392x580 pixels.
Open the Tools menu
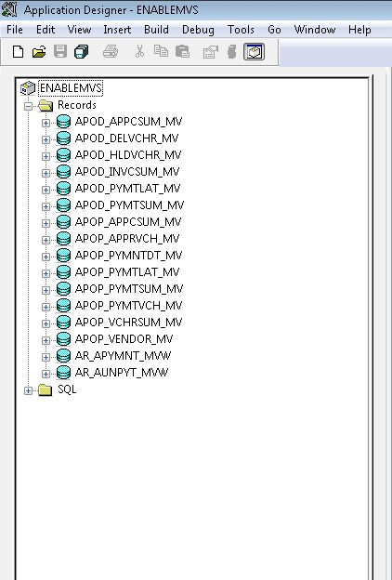point(241,30)
